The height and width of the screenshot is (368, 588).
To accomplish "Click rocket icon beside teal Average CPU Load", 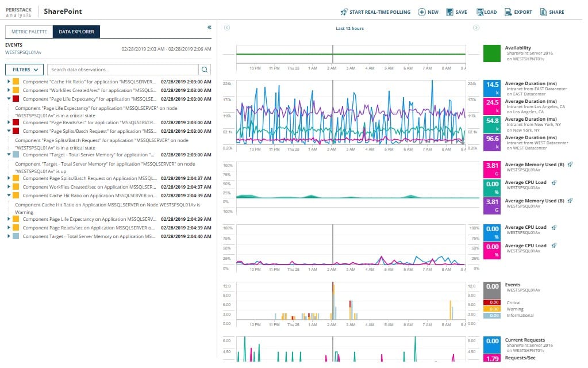I will click(x=554, y=183).
